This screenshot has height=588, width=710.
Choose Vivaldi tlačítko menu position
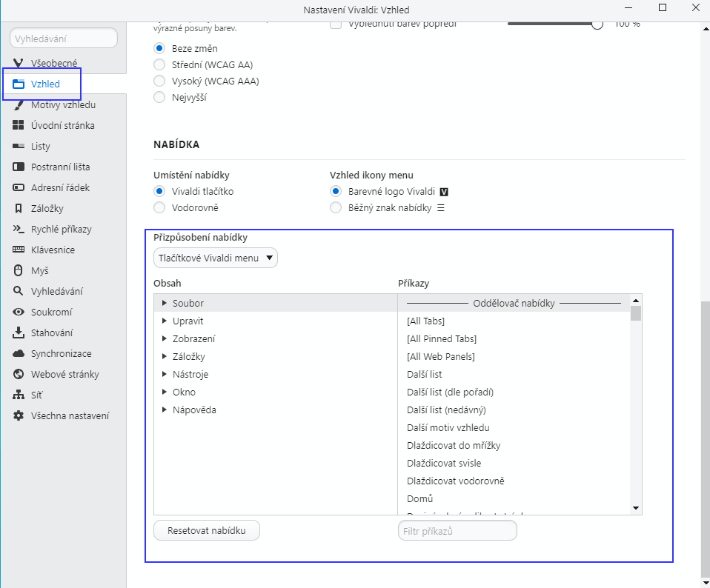pos(159,191)
